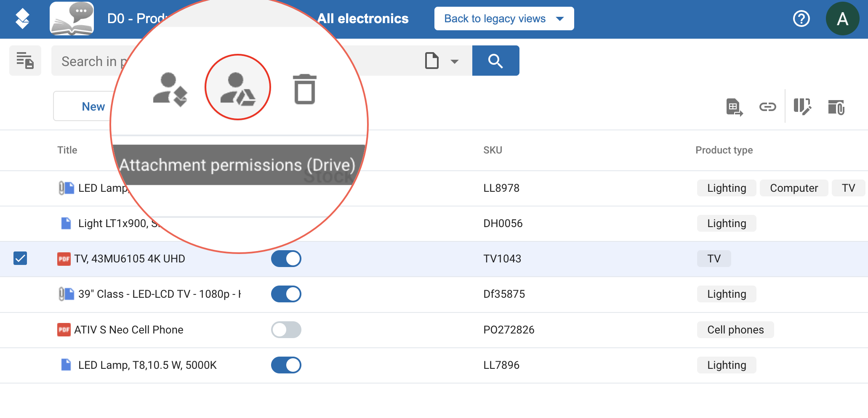Sort by the SKU column header
This screenshot has width=868, height=418.
tap(493, 150)
